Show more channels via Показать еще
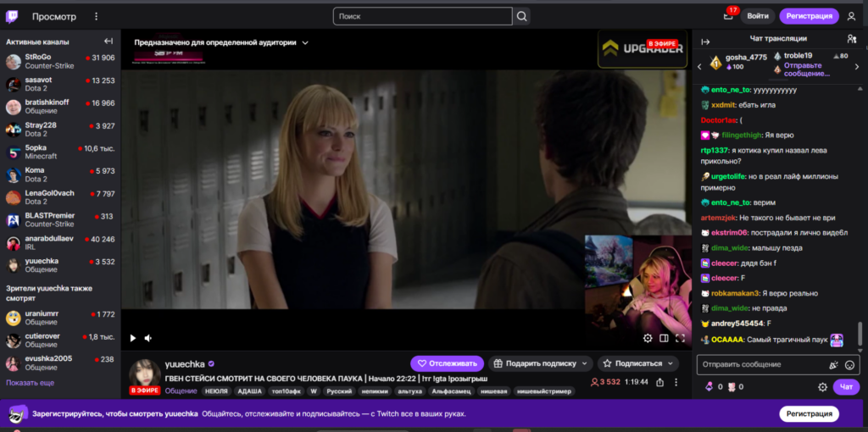Screen dimensions: 868x432 [30, 383]
